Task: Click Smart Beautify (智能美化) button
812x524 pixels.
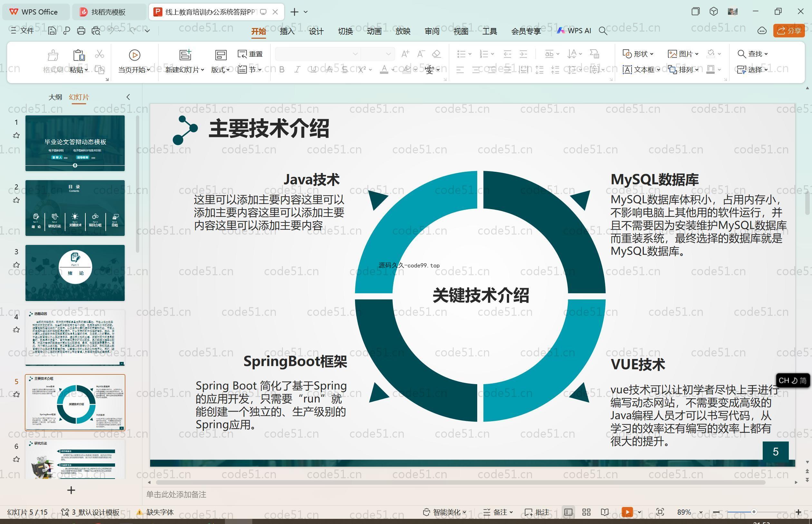Action: coord(444,512)
